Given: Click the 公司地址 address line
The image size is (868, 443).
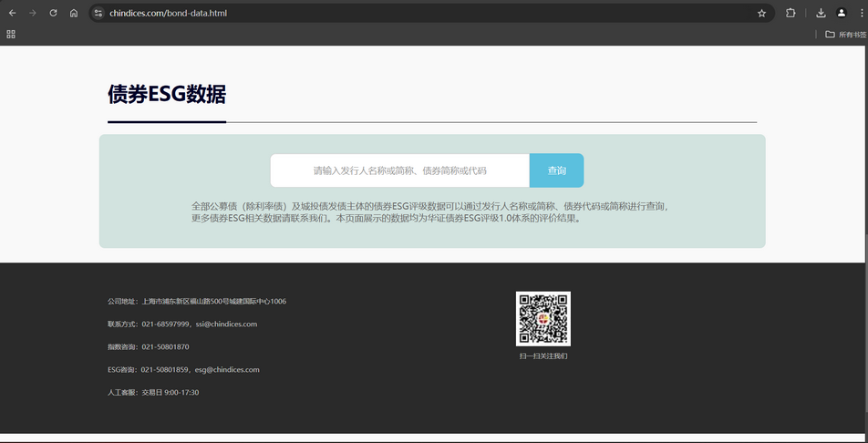Looking at the screenshot, I should pos(197,301).
